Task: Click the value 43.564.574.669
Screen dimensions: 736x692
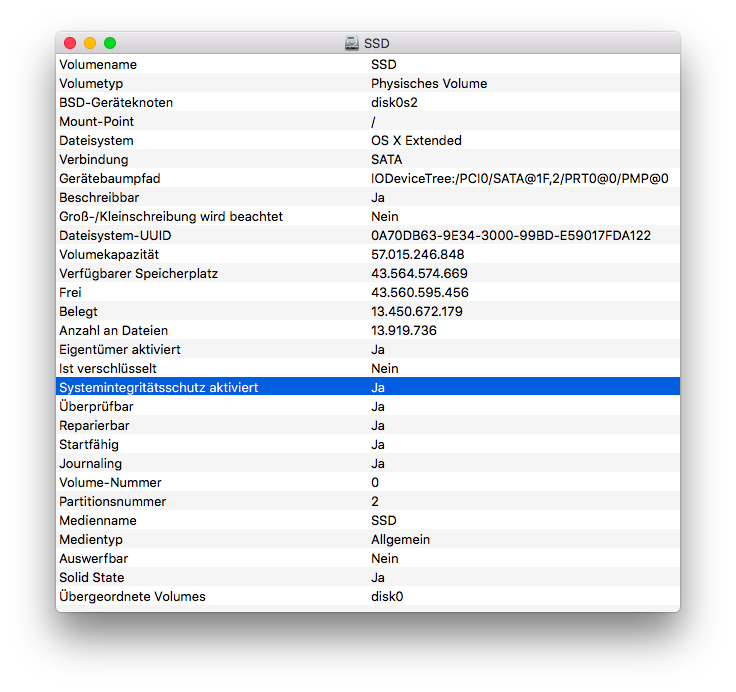Action: click(x=419, y=274)
